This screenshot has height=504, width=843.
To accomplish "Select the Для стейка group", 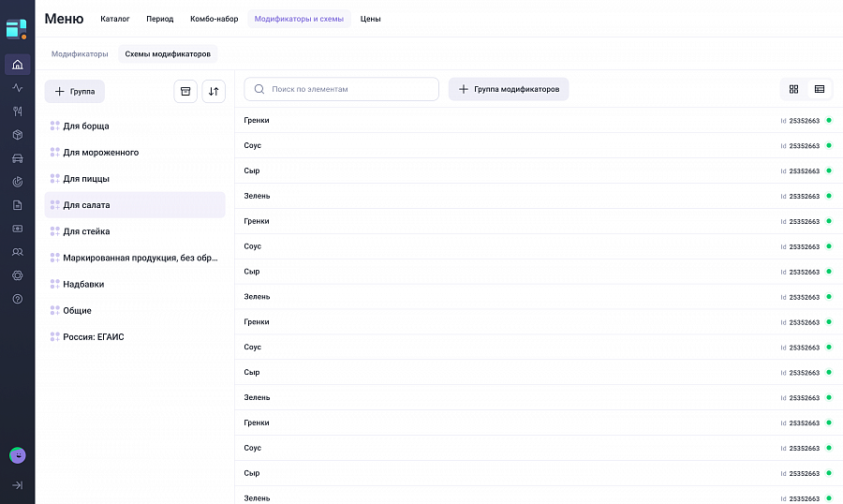I will 135,231.
